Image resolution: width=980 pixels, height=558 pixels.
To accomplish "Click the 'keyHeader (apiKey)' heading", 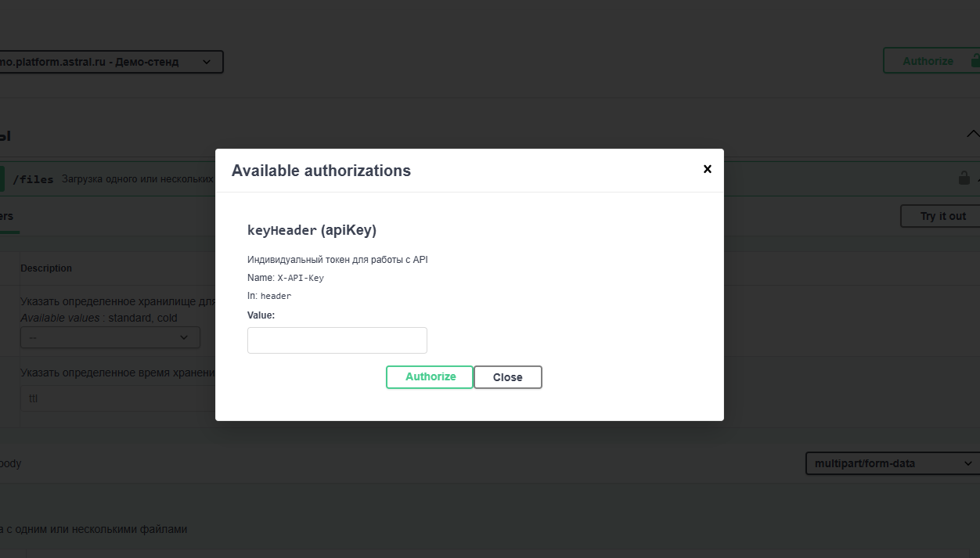I will (312, 230).
